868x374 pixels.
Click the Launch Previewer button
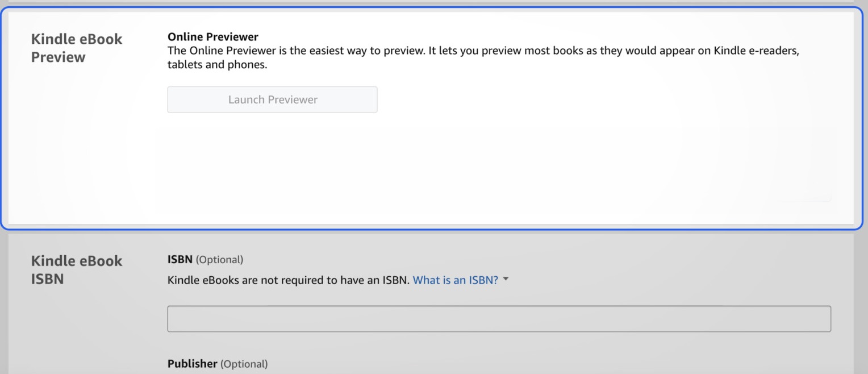pos(272,99)
